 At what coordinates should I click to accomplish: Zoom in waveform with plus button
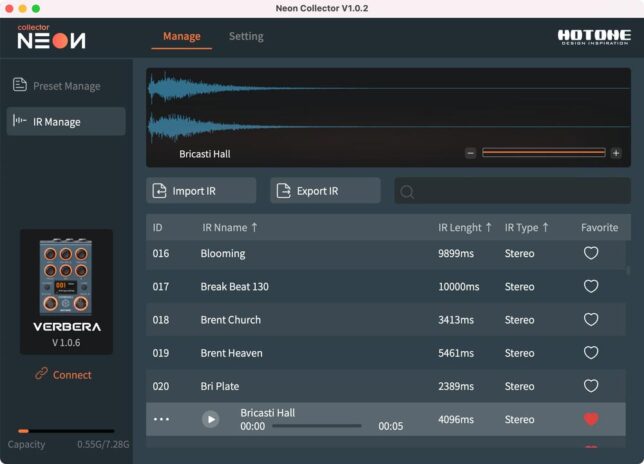click(616, 153)
